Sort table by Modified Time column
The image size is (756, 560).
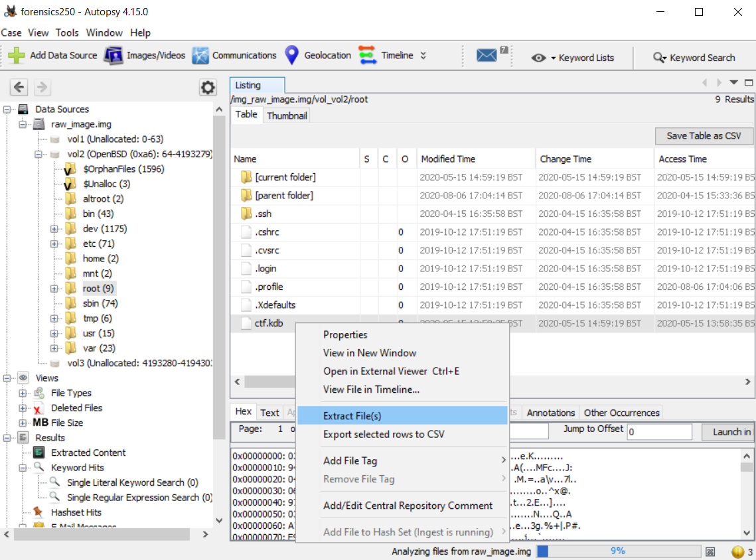pos(476,159)
